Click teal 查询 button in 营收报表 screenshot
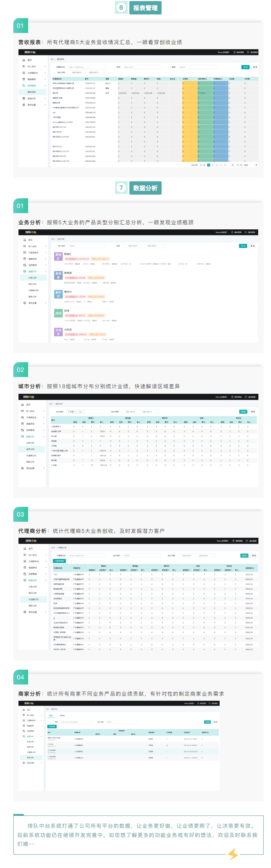This screenshot has height=868, width=271. [x=245, y=67]
